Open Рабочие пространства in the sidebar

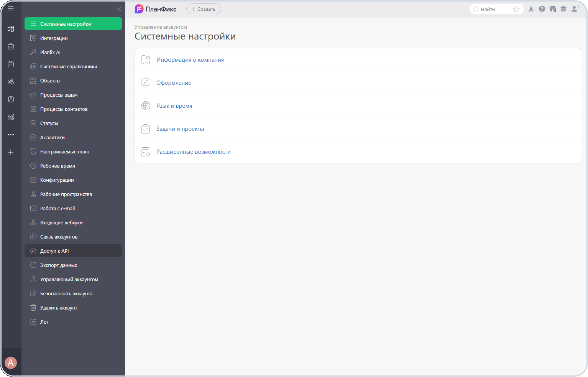[x=73, y=194]
